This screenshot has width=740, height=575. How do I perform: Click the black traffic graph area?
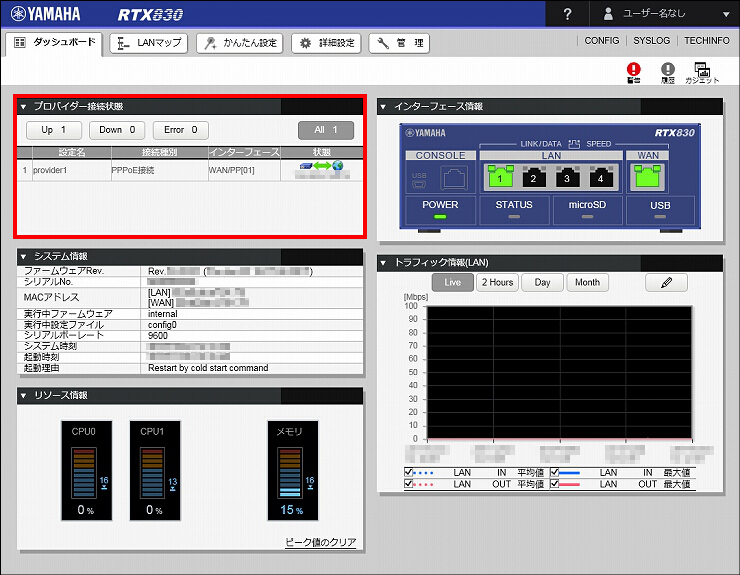click(559, 372)
